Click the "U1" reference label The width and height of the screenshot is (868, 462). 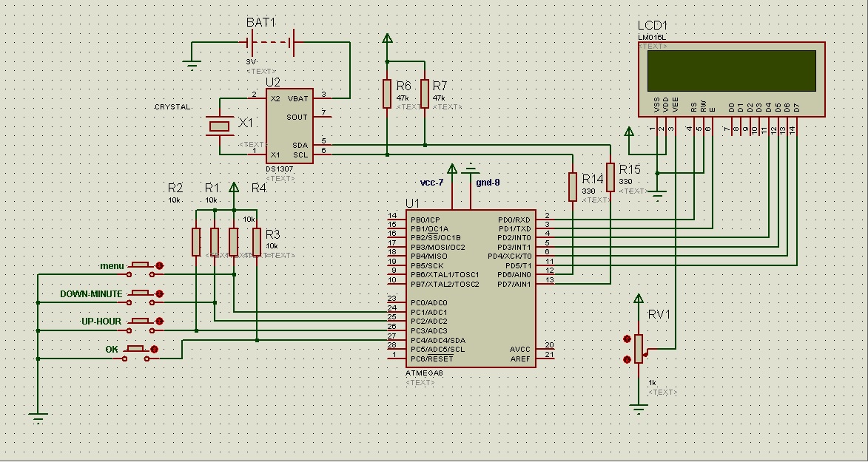pos(413,203)
